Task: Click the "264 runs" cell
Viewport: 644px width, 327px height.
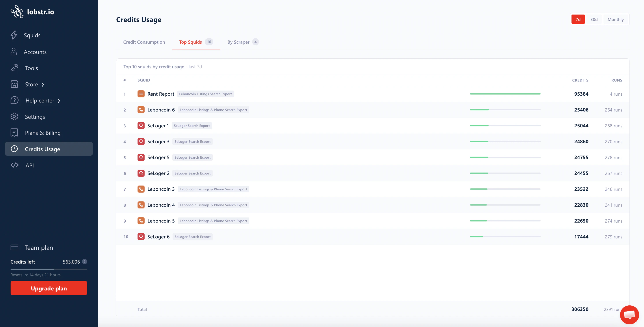Action: pyautogui.click(x=613, y=110)
